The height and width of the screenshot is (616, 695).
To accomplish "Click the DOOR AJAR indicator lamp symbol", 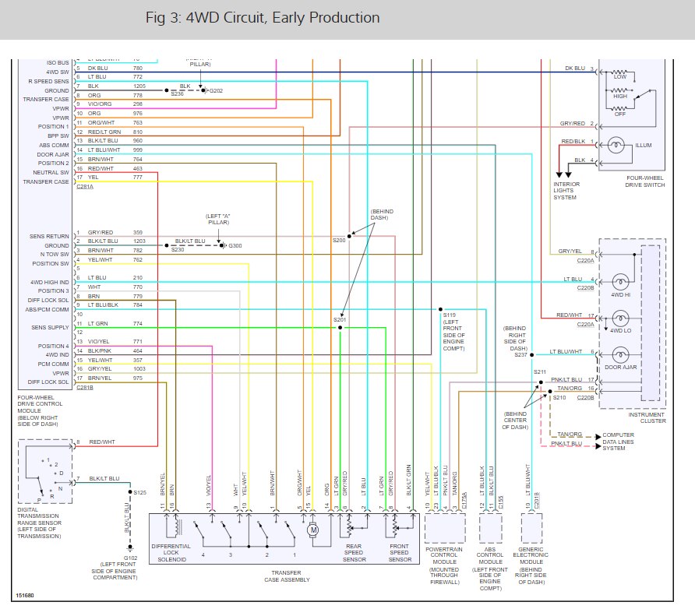I will [x=620, y=354].
